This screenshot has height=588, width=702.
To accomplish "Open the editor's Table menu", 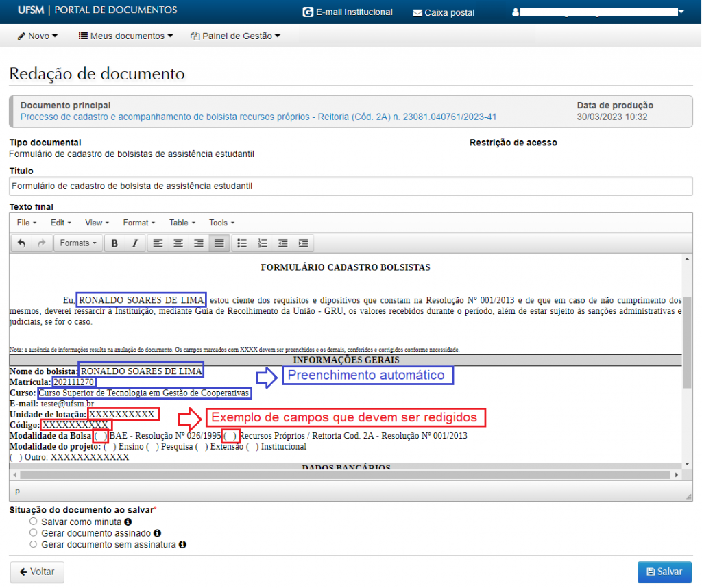I will coord(182,223).
